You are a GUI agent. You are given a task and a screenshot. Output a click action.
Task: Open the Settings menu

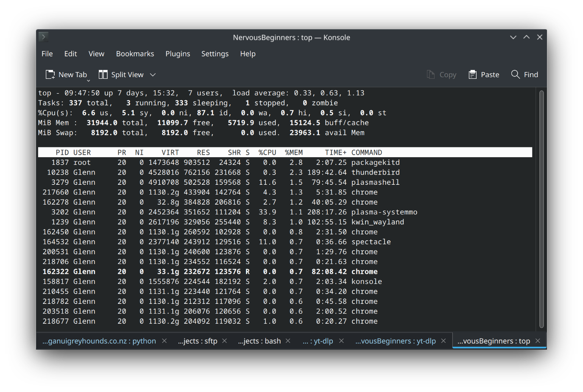tap(215, 54)
